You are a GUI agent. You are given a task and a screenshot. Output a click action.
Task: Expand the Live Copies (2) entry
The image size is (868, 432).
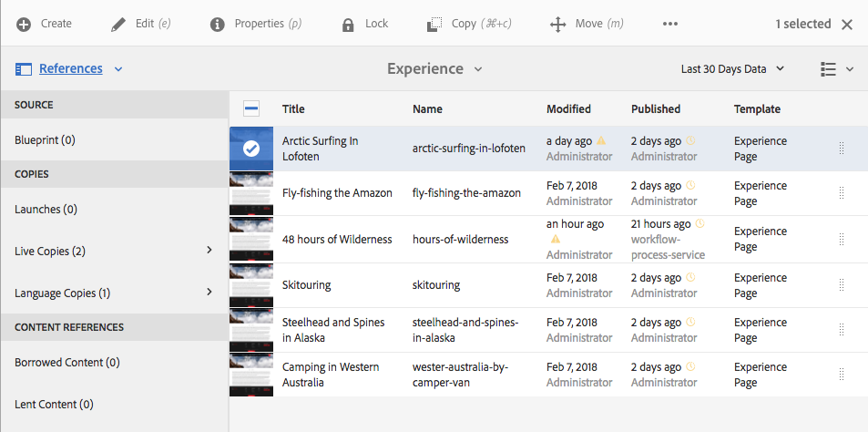point(209,250)
